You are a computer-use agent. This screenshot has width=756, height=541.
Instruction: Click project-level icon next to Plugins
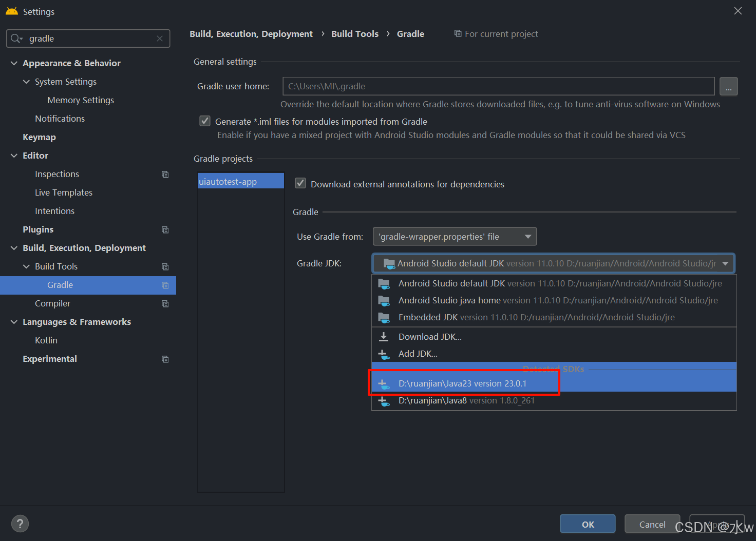(x=165, y=230)
